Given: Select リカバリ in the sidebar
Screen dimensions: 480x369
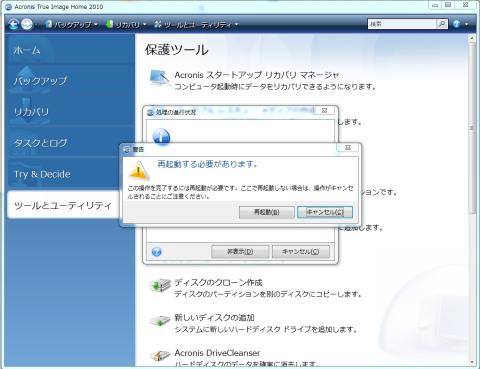Looking at the screenshot, I should click(70, 111).
